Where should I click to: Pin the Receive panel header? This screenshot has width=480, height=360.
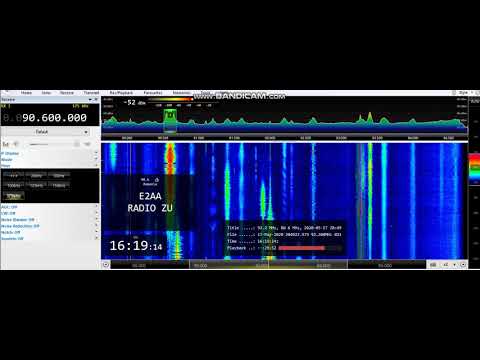coord(90,99)
